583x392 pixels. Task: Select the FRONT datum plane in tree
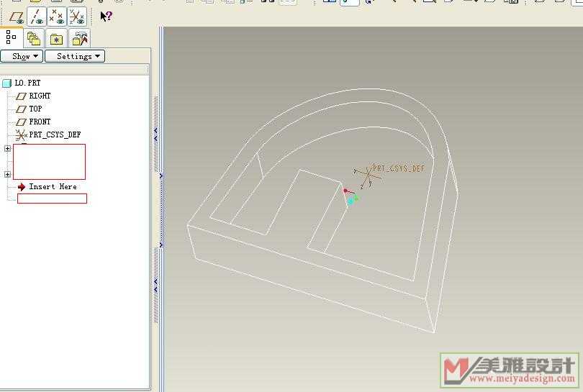(x=33, y=122)
